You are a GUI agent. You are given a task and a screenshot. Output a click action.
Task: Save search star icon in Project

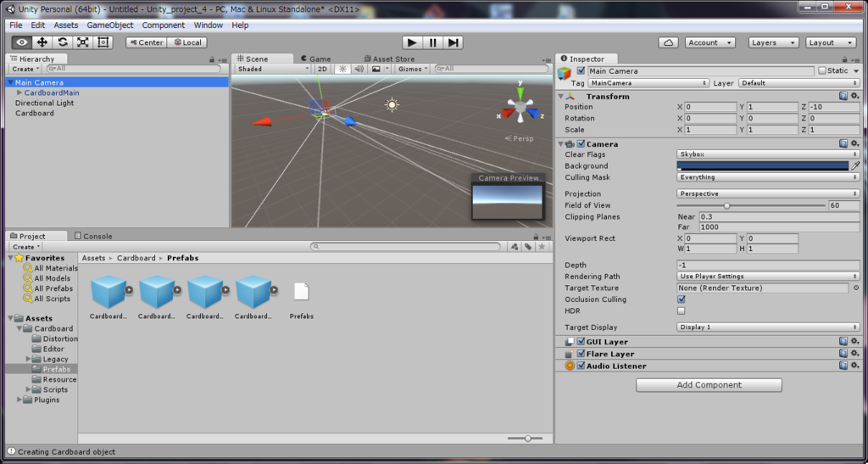(x=542, y=246)
